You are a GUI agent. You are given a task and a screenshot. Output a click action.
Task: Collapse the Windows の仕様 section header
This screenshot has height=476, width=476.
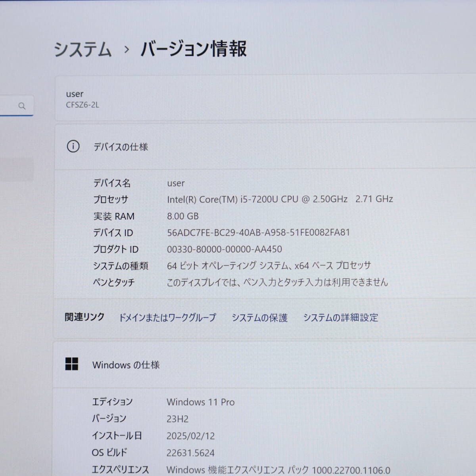point(265,365)
